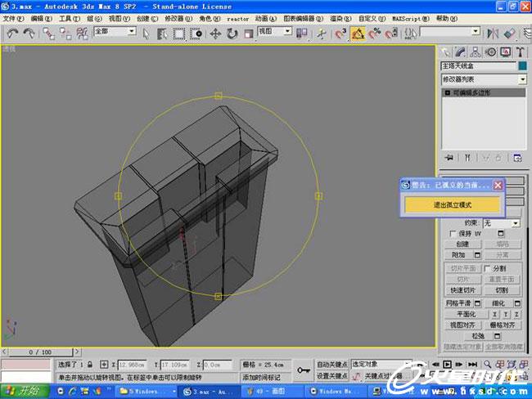Click the 快速切片 button
532x399 pixels.
tap(462, 290)
